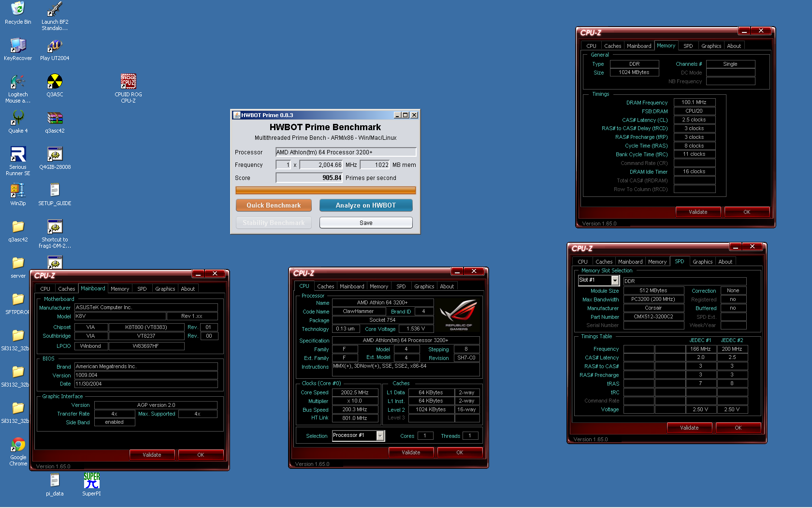This screenshot has width=812, height=508.
Task: Open the Recycle Bin desktop icon
Action: coord(18,9)
